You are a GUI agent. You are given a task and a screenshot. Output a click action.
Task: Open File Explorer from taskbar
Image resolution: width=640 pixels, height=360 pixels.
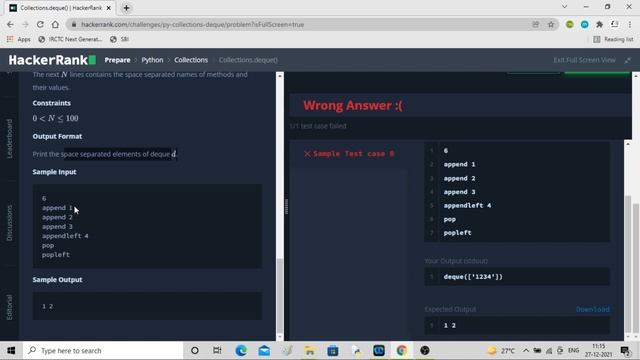(309, 351)
